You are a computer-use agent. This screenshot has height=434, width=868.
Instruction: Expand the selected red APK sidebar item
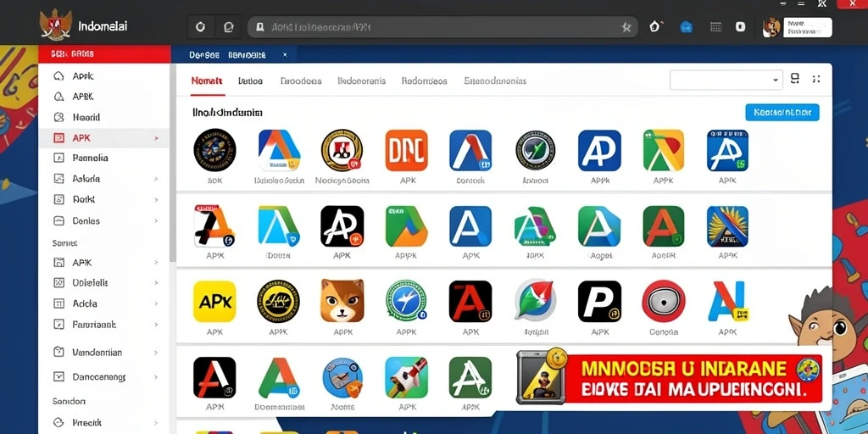pos(156,138)
